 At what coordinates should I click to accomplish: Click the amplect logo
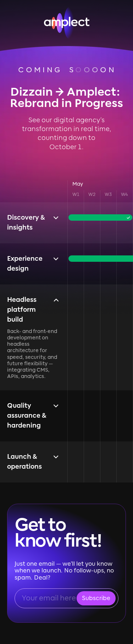(x=67, y=23)
